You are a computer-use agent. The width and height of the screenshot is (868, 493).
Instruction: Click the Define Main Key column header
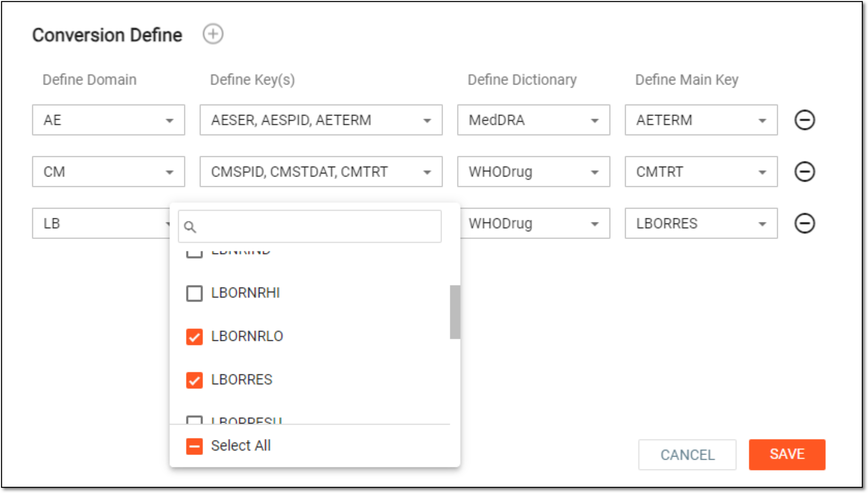pyautogui.click(x=687, y=80)
